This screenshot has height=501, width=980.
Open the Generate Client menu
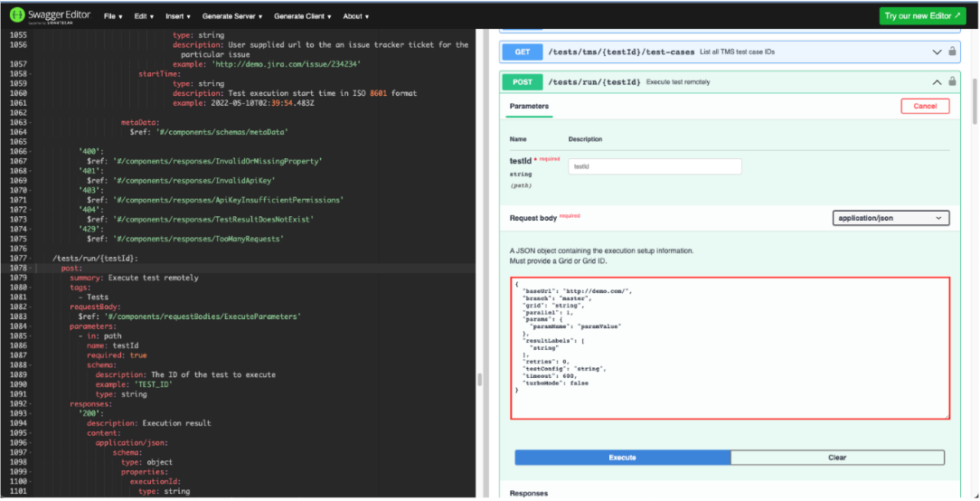[303, 16]
